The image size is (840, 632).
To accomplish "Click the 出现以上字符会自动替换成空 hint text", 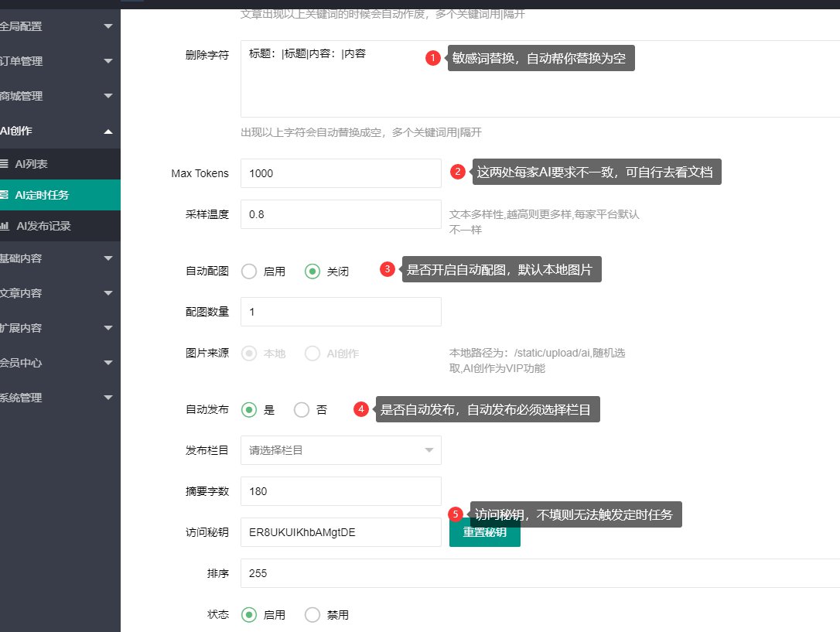I will [x=361, y=132].
